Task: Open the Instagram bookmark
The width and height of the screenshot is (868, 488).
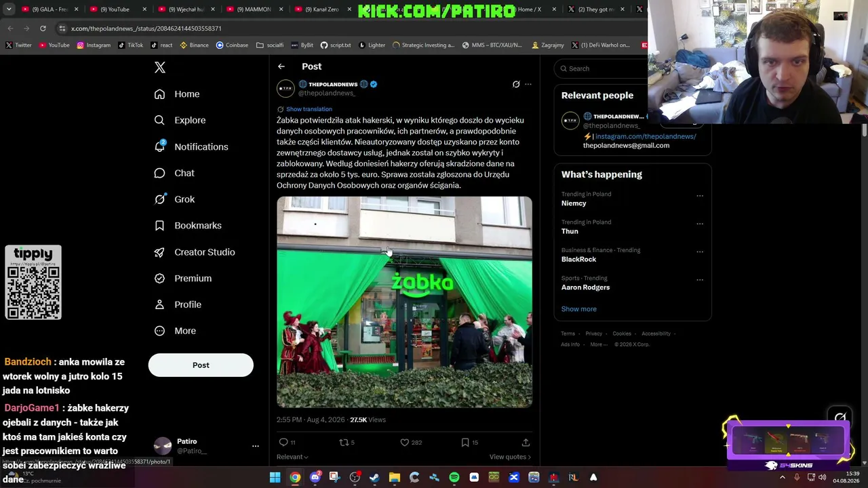Action: (94, 45)
